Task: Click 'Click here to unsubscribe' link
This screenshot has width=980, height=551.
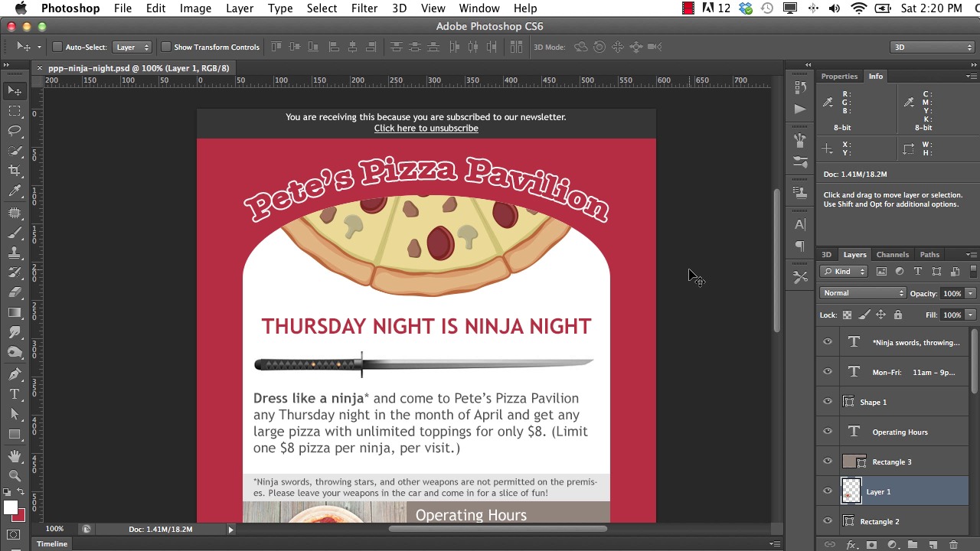Action: tap(426, 129)
